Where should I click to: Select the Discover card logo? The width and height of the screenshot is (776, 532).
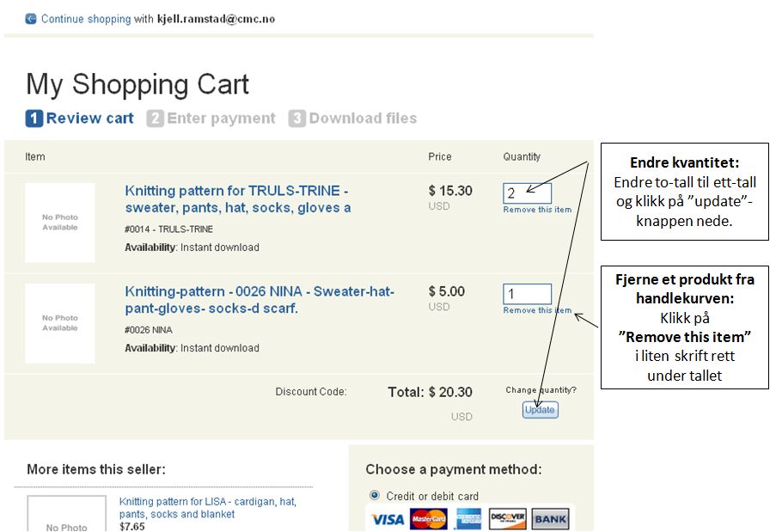pyautogui.click(x=508, y=519)
